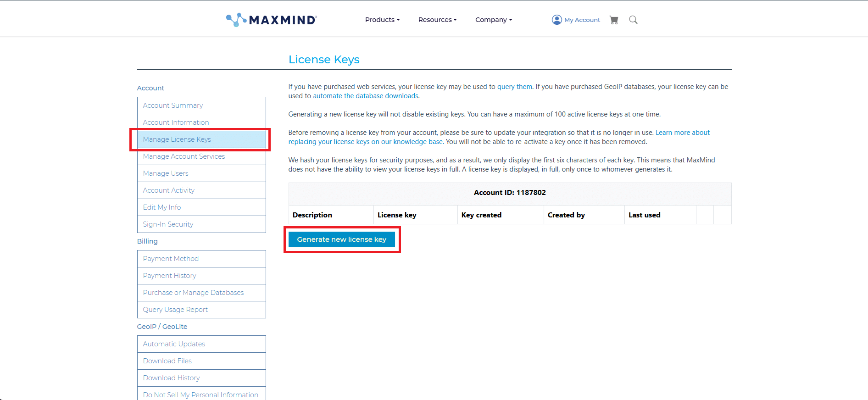Click the License Keys page heading
This screenshot has width=868, height=400.
pos(324,60)
